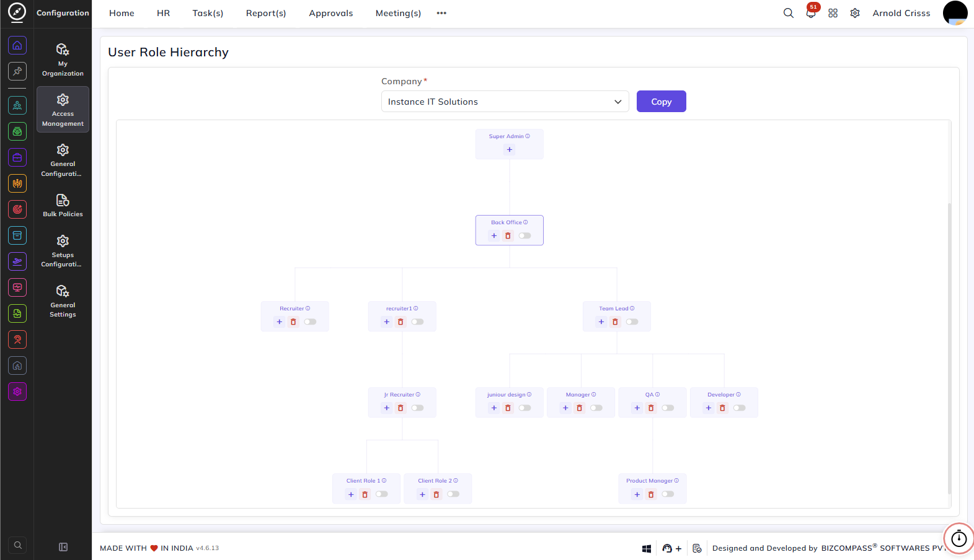
Task: Open settings gear in top bar
Action: (x=855, y=13)
